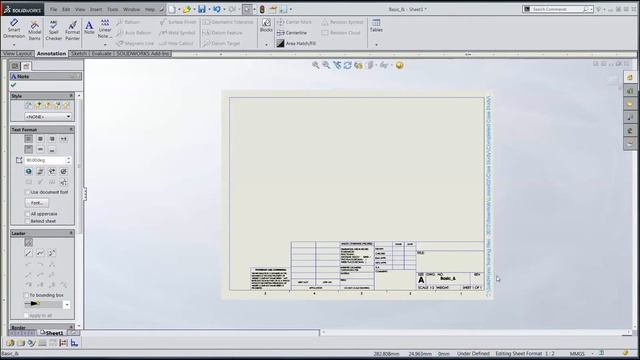
Task: Toggle Use document font checkbox
Action: coord(28,192)
